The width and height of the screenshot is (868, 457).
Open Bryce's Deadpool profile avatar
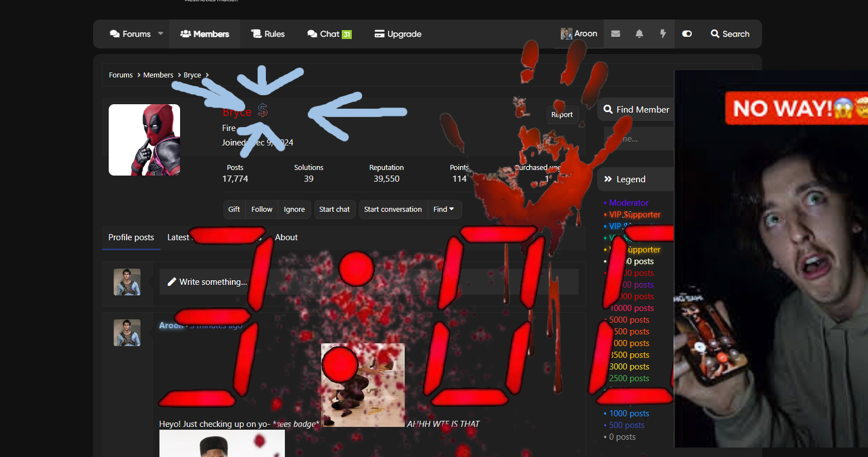[144, 140]
